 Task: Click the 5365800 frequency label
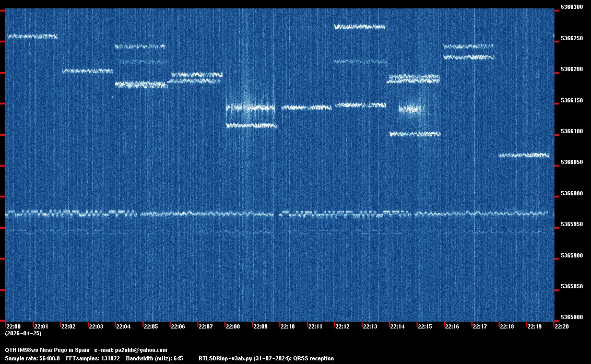(x=572, y=318)
